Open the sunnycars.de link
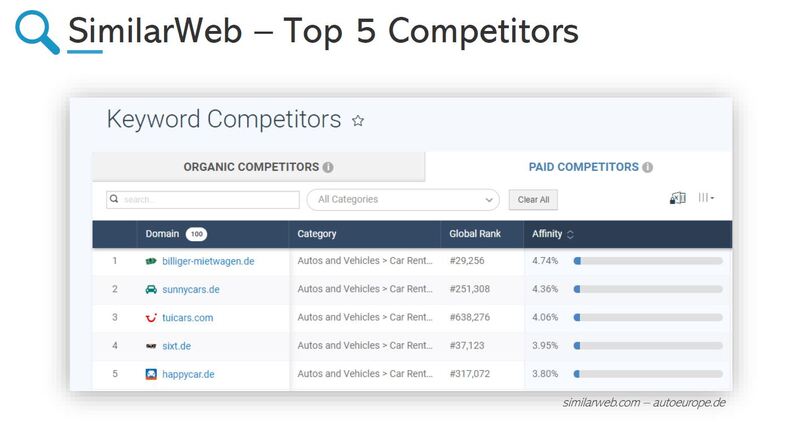The image size is (800, 425). point(191,289)
